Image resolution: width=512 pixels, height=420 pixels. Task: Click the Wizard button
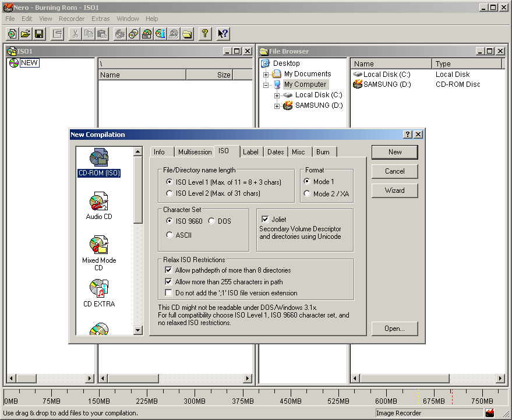(x=394, y=190)
